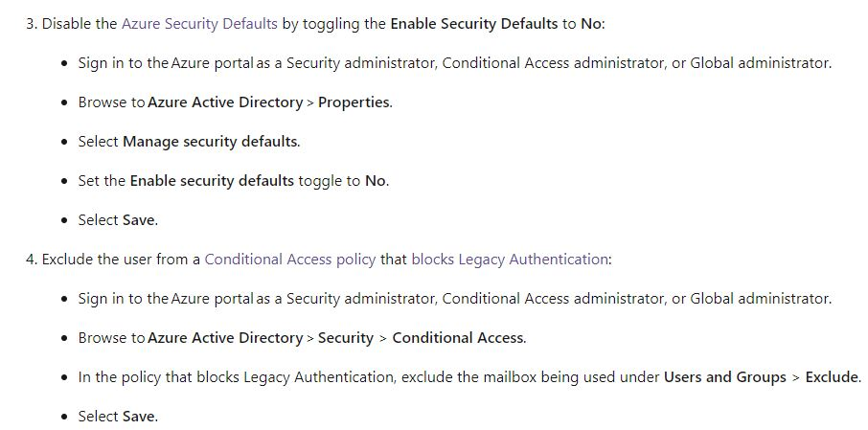Click bold Security in the browse path
868x430 pixels.
[346, 337]
